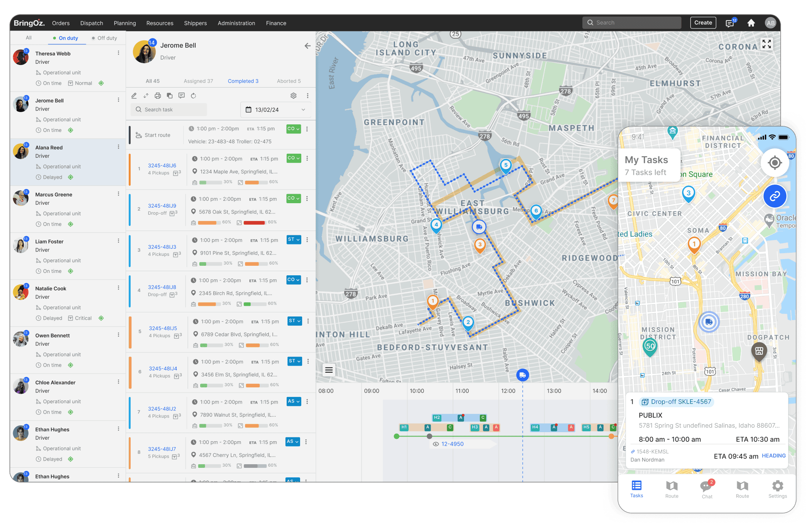Click the AB user avatar
Image resolution: width=812 pixels, height=528 pixels.
point(770,23)
